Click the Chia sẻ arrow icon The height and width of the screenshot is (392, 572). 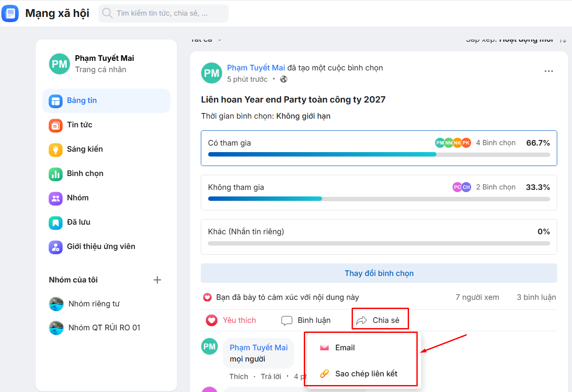[361, 321]
